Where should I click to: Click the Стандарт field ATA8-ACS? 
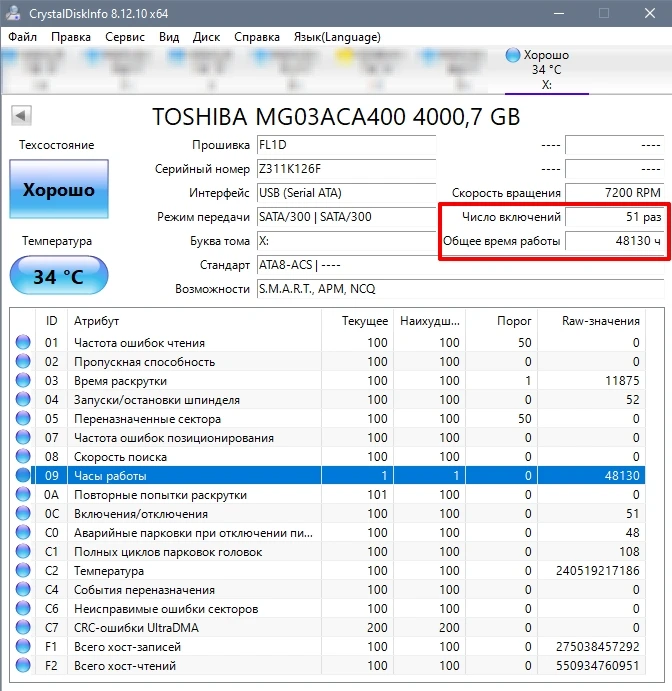(460, 265)
